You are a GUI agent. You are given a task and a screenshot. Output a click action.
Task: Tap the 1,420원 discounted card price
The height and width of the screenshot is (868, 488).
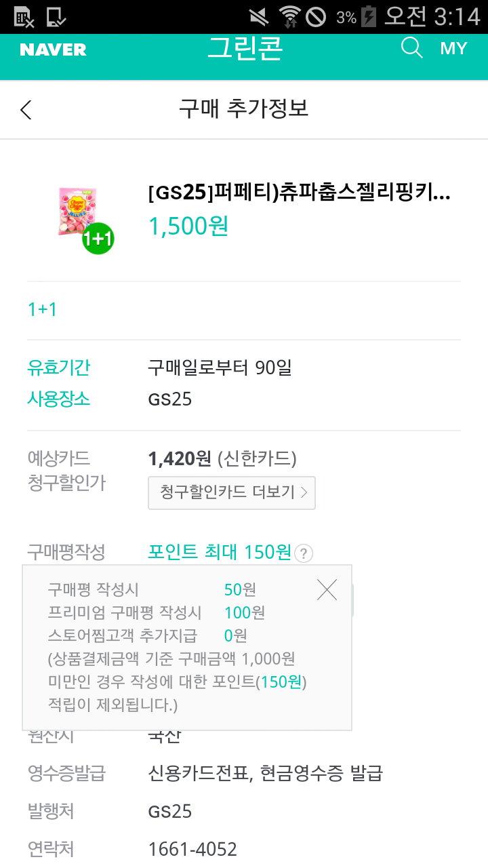click(180, 458)
